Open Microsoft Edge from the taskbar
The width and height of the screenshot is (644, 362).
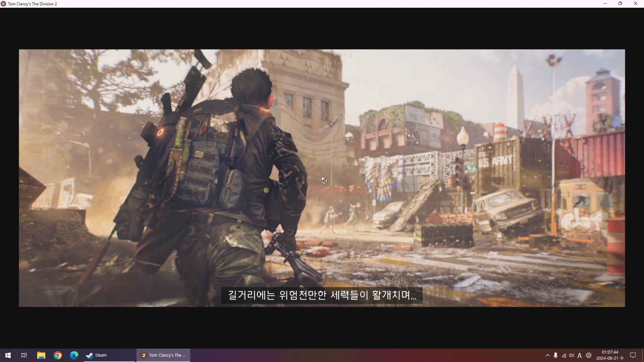[74, 355]
